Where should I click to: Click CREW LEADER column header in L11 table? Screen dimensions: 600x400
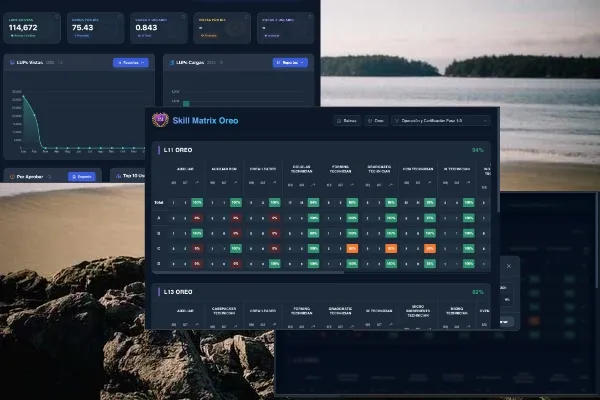[x=262, y=169]
